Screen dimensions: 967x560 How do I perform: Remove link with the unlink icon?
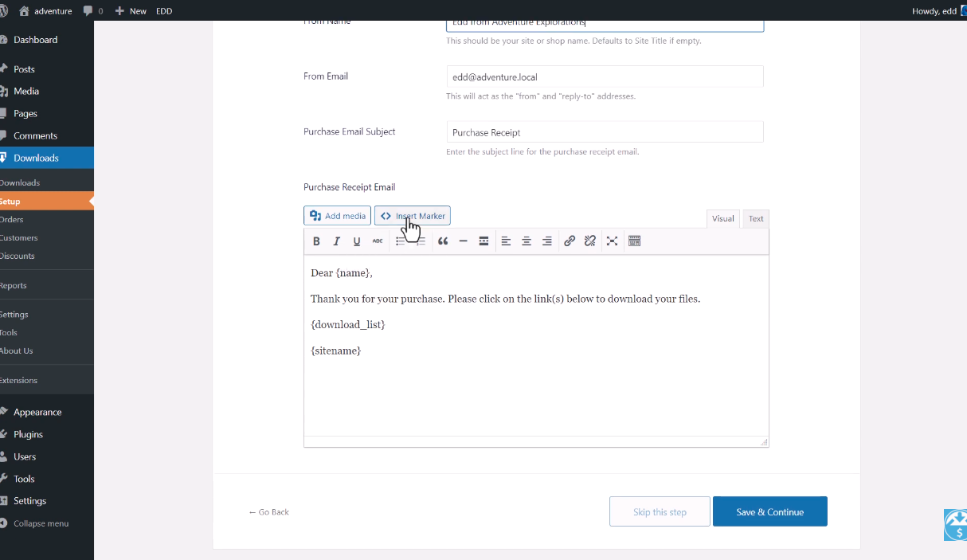tap(590, 241)
